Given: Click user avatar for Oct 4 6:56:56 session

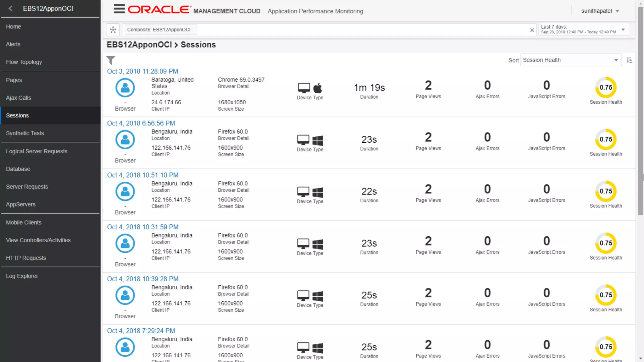Looking at the screenshot, I should pyautogui.click(x=125, y=140).
